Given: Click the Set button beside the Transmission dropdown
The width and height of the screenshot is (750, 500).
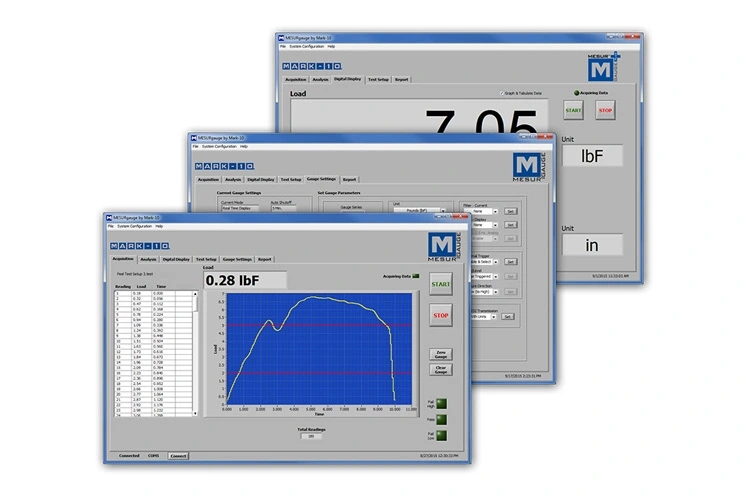Looking at the screenshot, I should [x=508, y=317].
